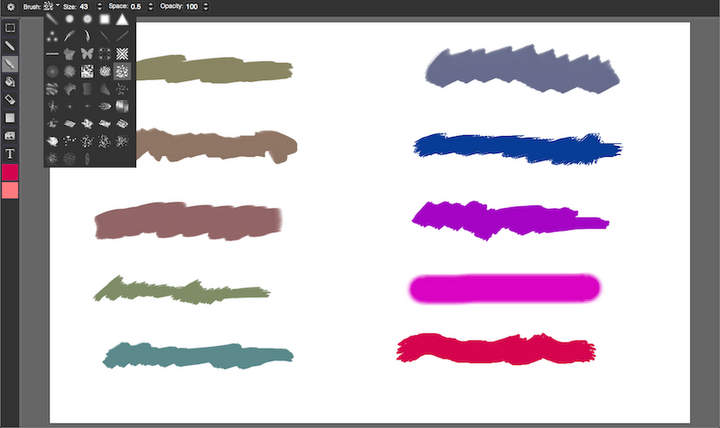Image resolution: width=720 pixels, height=428 pixels.
Task: Pick the triangle brush preset
Action: pos(122,19)
